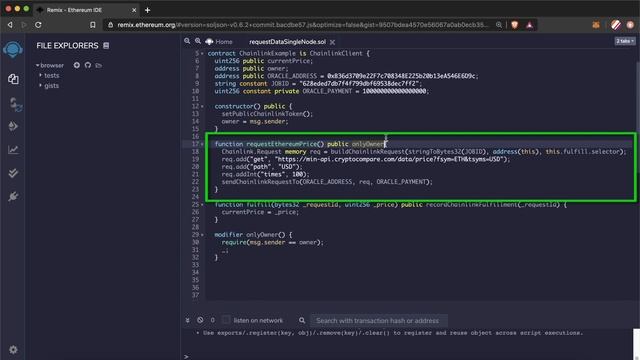Viewport: 640px width, 360px height.
Task: Open MetaMask fox extension icon
Action: click(596, 25)
